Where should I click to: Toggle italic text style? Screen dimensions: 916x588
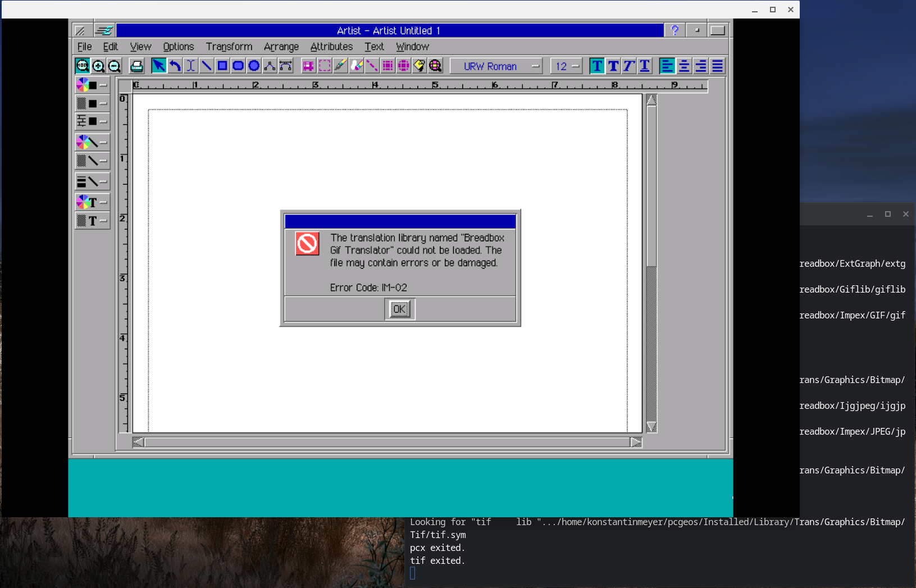tap(628, 66)
